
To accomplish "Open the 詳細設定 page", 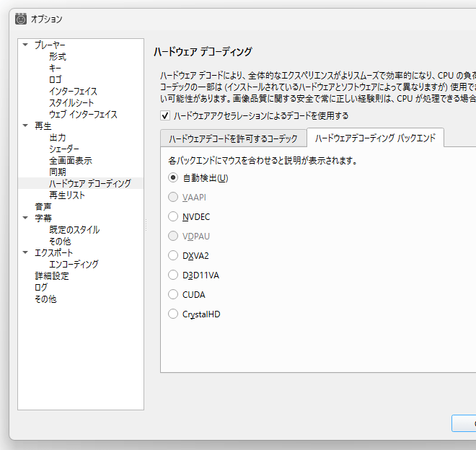I will pos(52,275).
